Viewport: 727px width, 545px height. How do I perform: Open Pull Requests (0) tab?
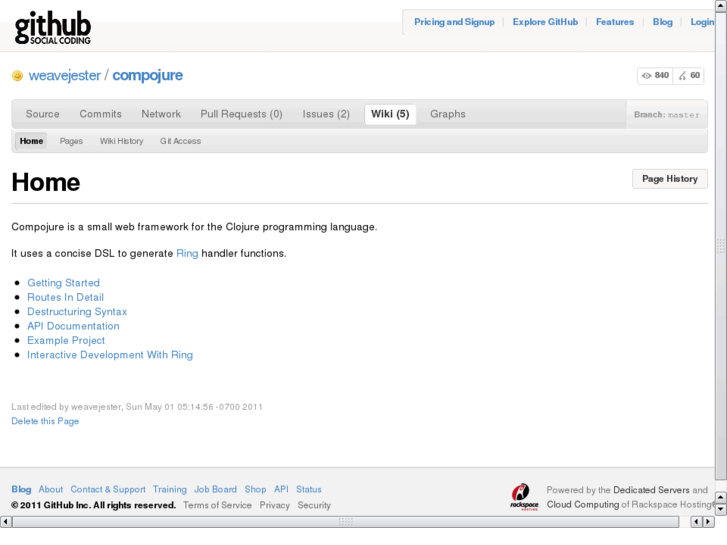(241, 114)
